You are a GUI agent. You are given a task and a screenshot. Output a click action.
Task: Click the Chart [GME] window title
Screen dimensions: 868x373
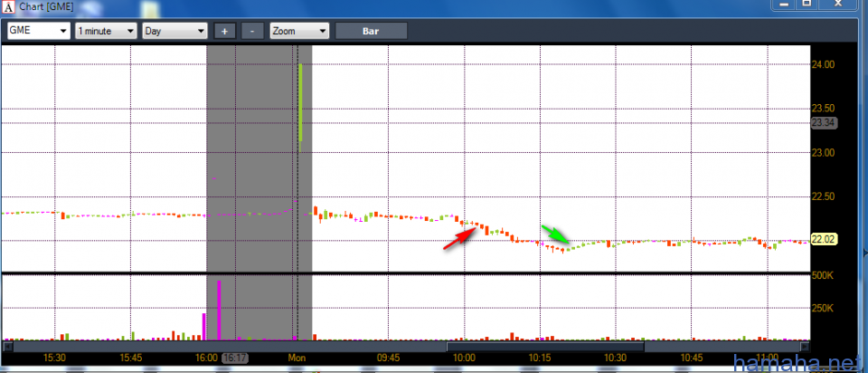pyautogui.click(x=46, y=6)
